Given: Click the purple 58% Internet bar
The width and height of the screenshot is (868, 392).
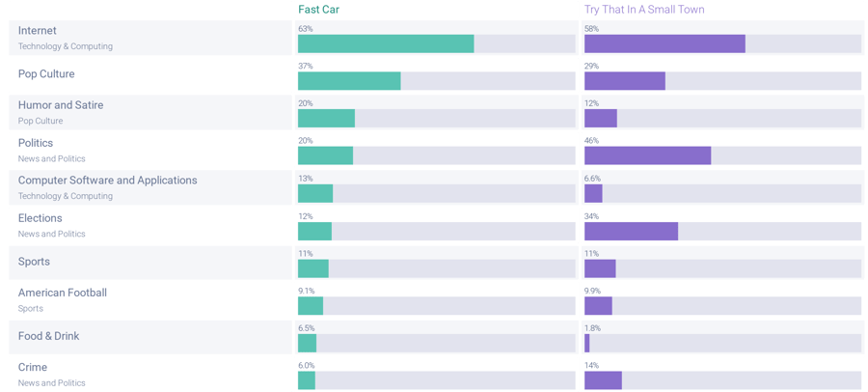Looking at the screenshot, I should pos(665,44).
